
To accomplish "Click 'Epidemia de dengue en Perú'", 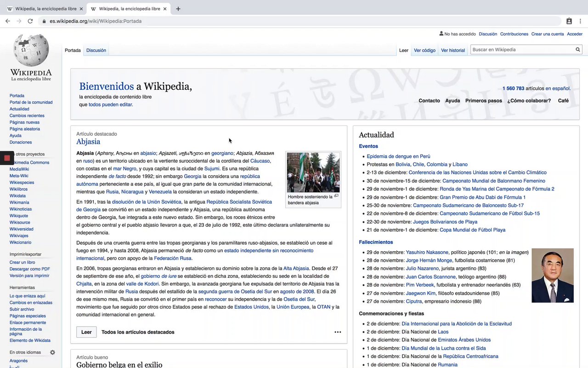I will (398, 156).
